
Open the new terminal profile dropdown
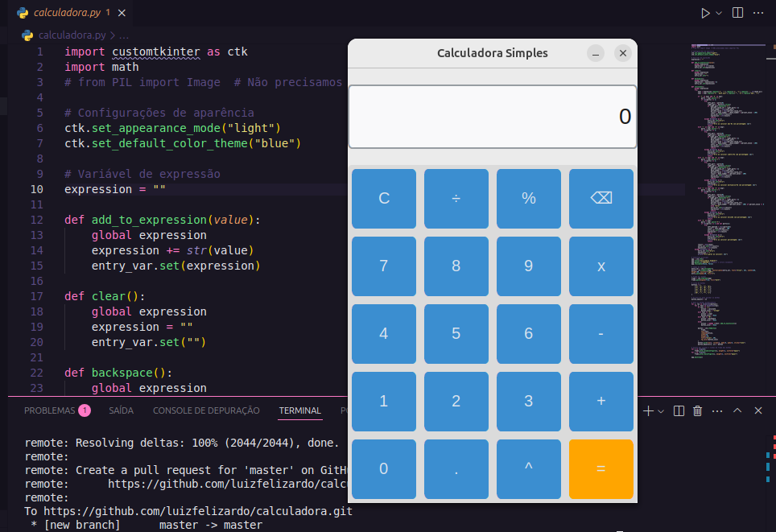tap(662, 410)
